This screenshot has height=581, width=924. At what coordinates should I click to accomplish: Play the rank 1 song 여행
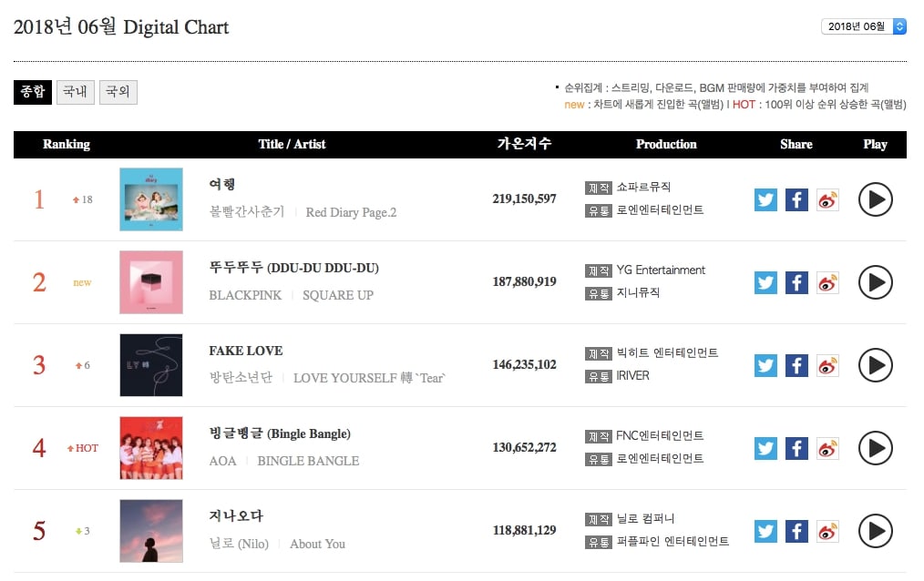(x=875, y=199)
